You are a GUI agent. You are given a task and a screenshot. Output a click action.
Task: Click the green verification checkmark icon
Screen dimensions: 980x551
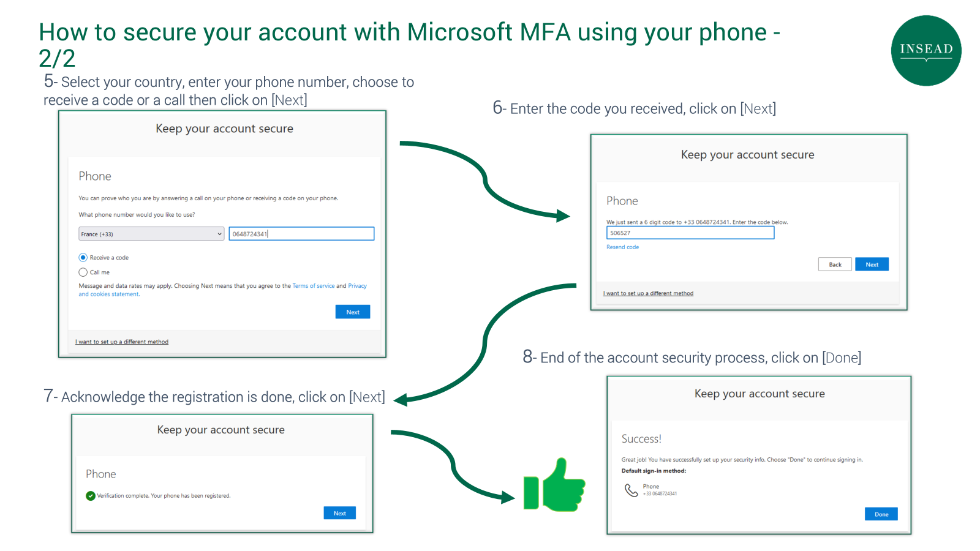click(x=91, y=496)
